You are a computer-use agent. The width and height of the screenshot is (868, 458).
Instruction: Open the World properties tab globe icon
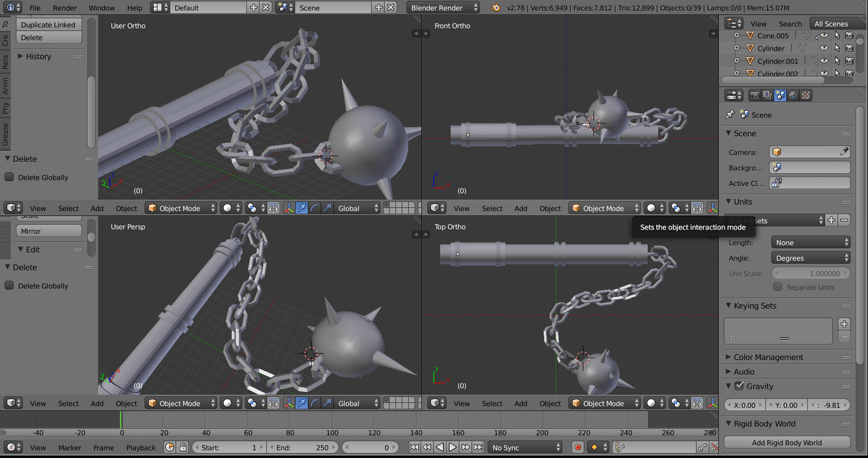coord(793,95)
